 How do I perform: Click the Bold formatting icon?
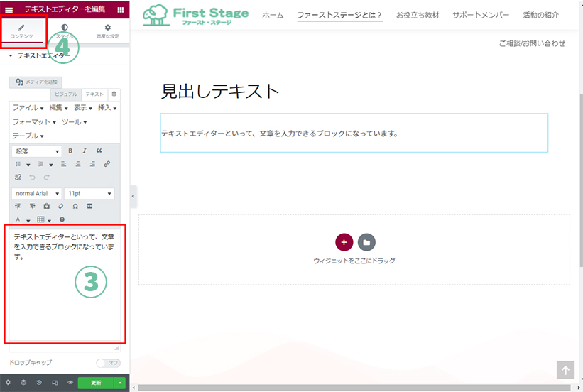click(70, 151)
